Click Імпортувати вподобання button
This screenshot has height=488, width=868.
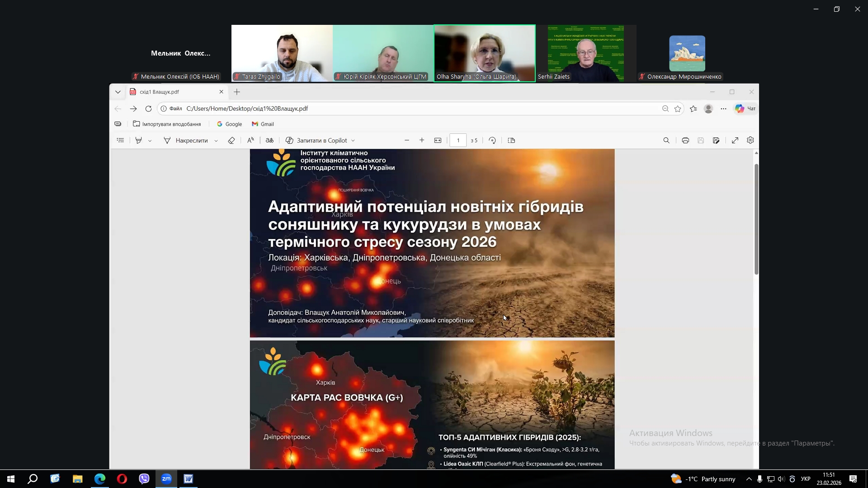pyautogui.click(x=167, y=124)
